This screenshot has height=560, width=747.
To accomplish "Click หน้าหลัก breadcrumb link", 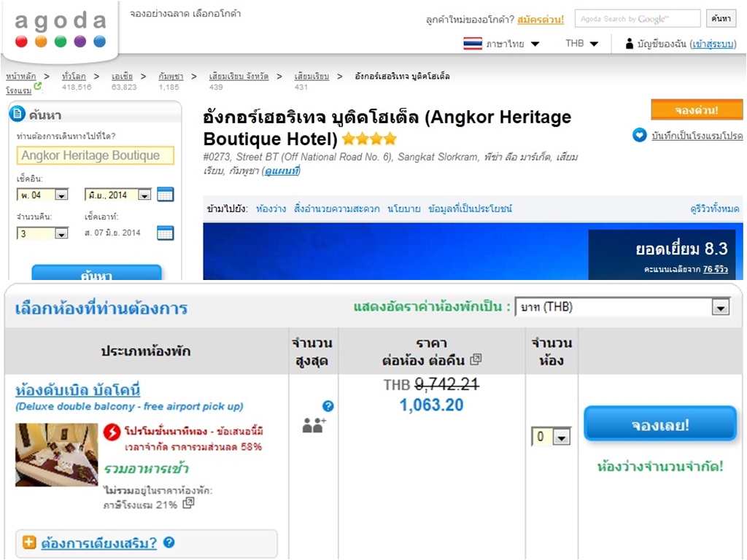I will pyautogui.click(x=21, y=76).
